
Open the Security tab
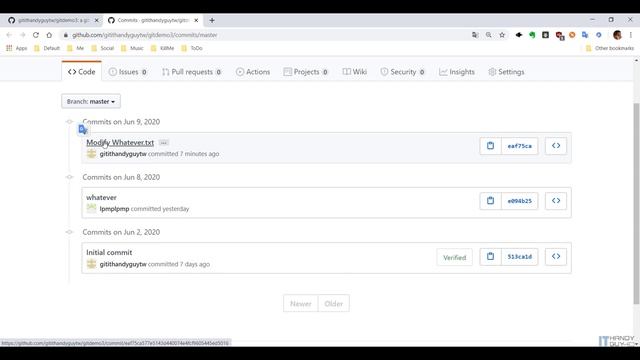point(402,72)
